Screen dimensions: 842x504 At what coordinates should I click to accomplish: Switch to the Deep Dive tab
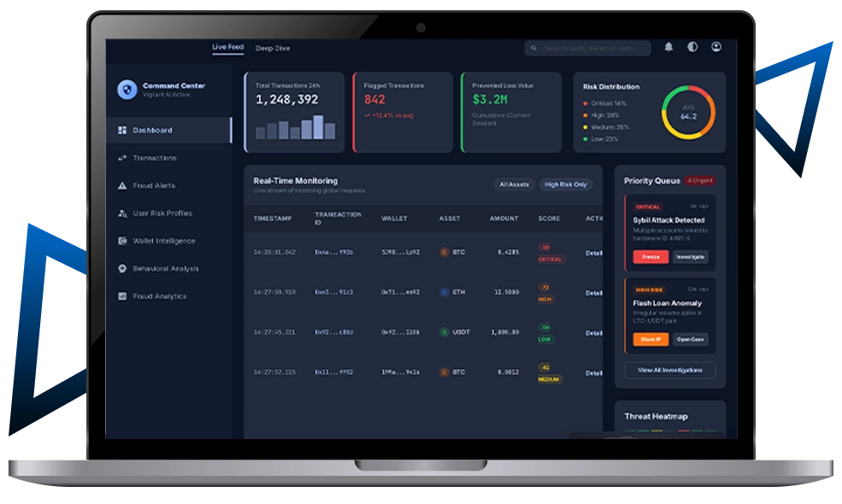[274, 48]
